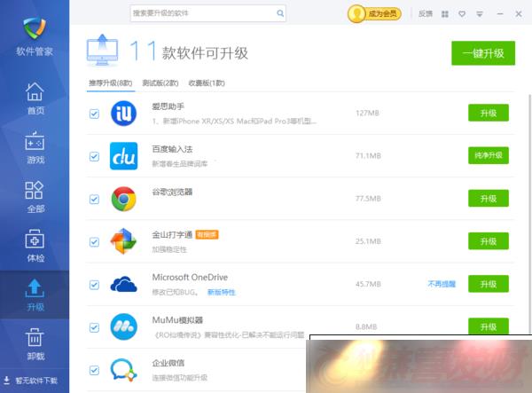Click the 新增春生品牌词库 description text
The height and width of the screenshot is (393, 532).
tap(179, 164)
